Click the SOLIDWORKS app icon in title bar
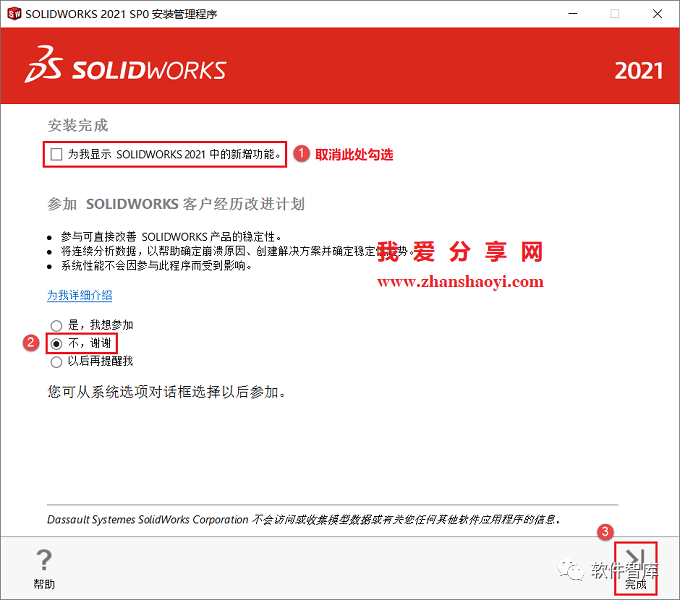Screen dimensions: 680x600 14,14
